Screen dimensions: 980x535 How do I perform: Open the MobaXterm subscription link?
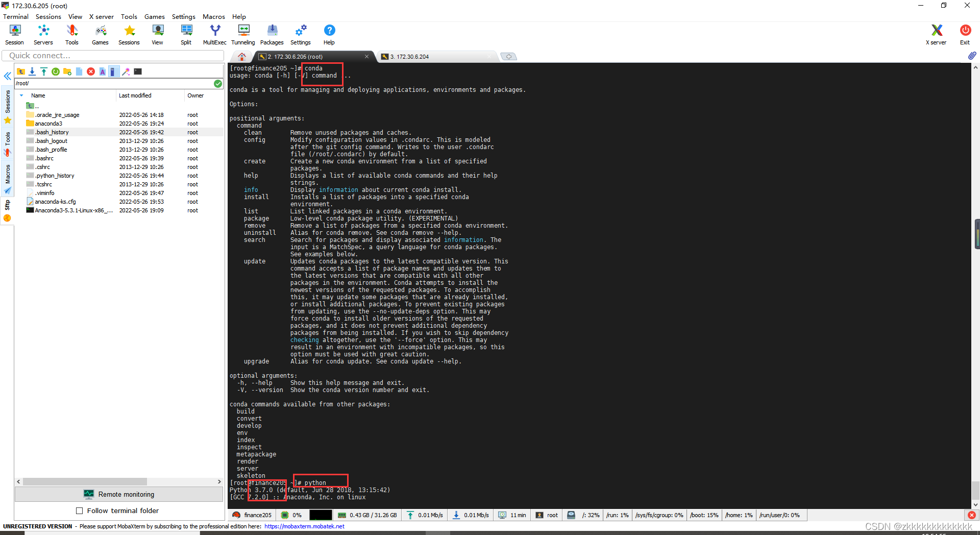point(304,526)
